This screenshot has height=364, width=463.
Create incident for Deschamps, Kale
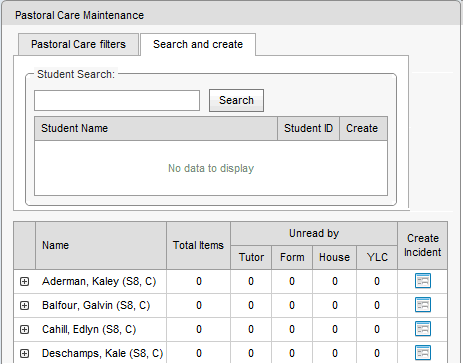(x=423, y=353)
